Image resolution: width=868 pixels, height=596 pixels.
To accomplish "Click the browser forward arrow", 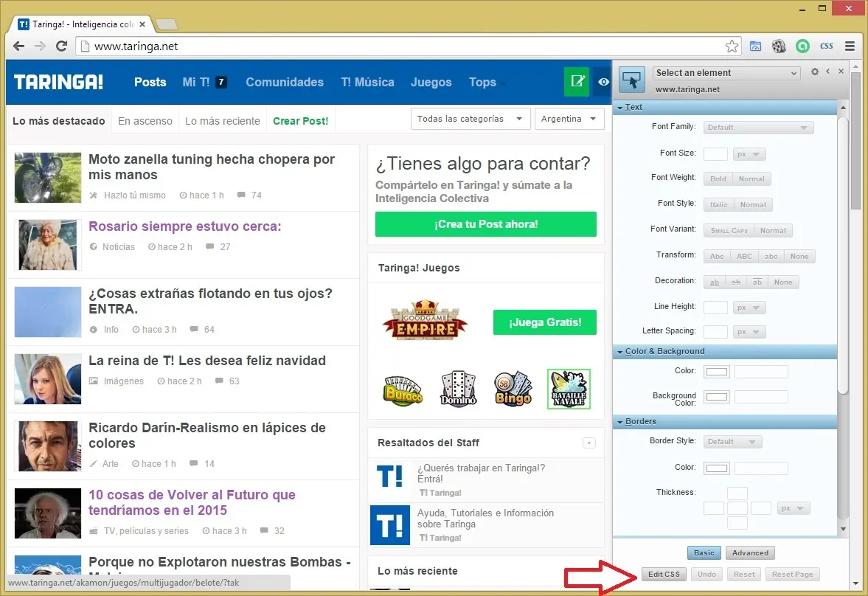I will click(40, 46).
